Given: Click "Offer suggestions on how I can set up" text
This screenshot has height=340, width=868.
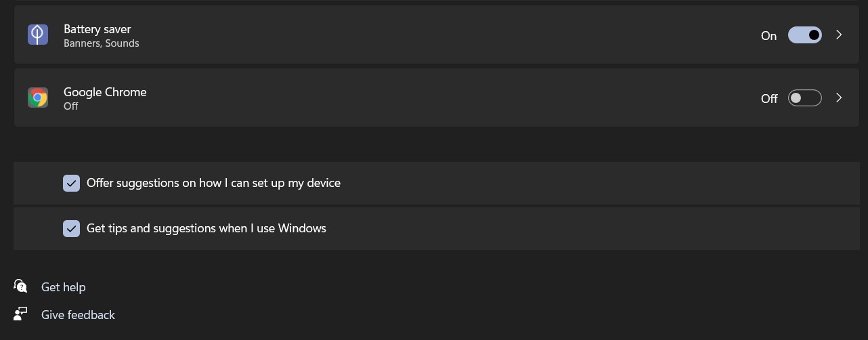Looking at the screenshot, I should click(x=185, y=183).
